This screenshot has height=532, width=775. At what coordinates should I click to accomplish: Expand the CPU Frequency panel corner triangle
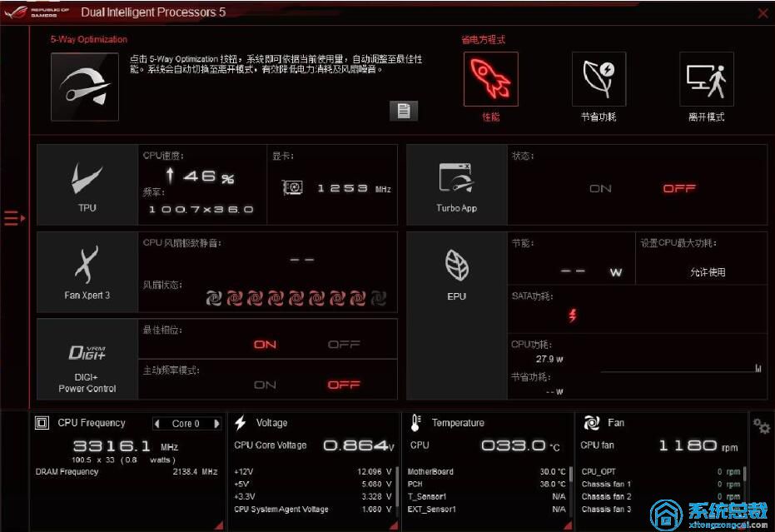coord(219,525)
